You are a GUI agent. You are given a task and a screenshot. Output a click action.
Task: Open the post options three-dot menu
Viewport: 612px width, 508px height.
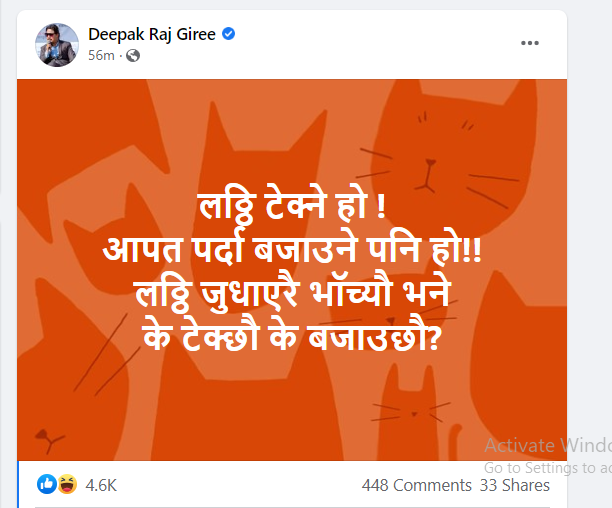point(530,43)
